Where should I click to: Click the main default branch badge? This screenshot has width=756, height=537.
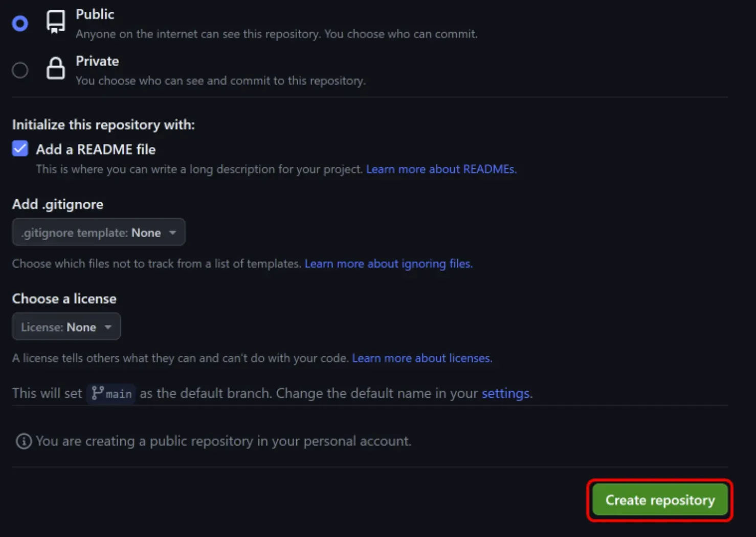click(x=110, y=393)
